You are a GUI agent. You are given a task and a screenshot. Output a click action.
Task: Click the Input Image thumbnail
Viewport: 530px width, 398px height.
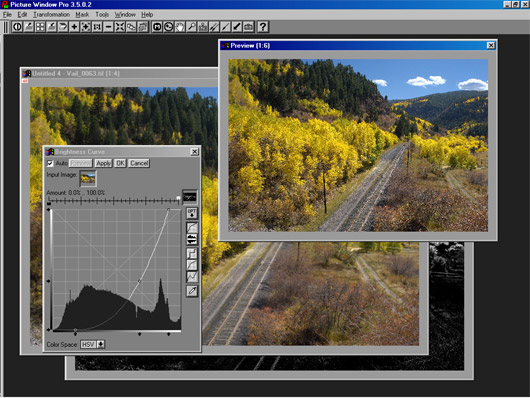(x=88, y=179)
